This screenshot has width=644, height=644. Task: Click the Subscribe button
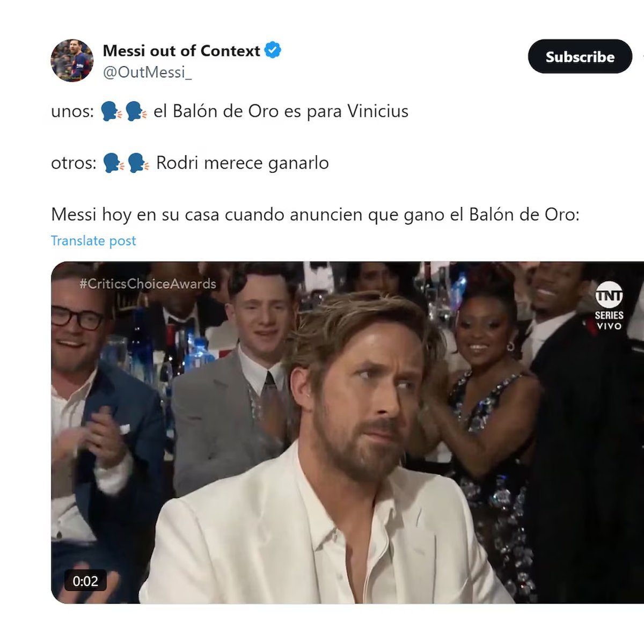pyautogui.click(x=580, y=56)
